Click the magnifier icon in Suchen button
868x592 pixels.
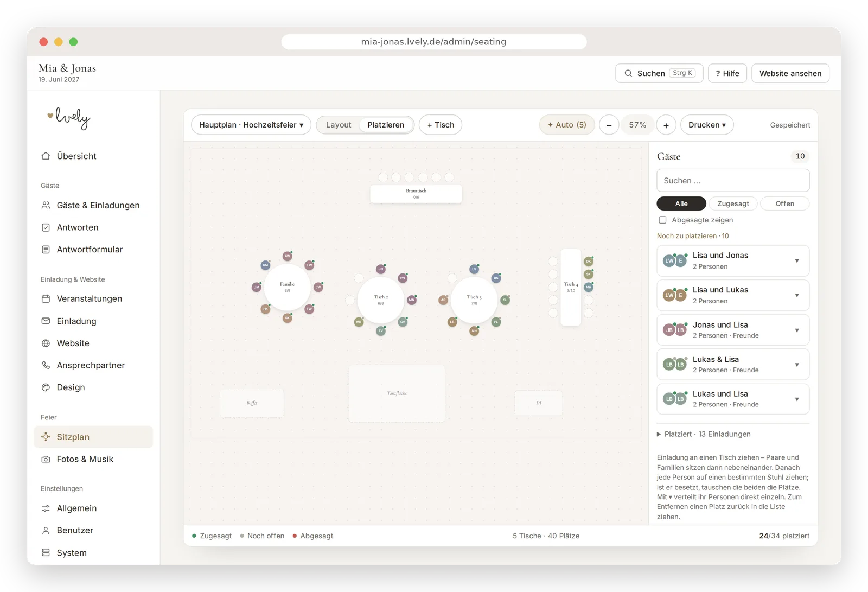coord(628,73)
